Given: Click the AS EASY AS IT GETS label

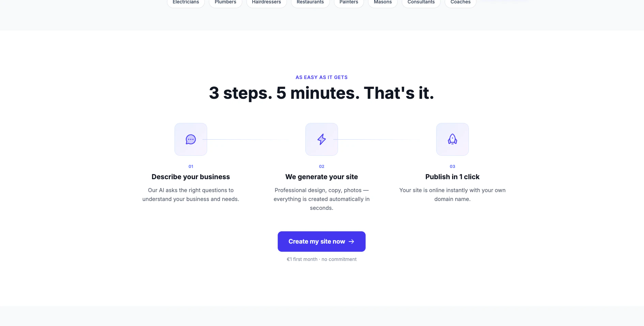Looking at the screenshot, I should coord(322,77).
